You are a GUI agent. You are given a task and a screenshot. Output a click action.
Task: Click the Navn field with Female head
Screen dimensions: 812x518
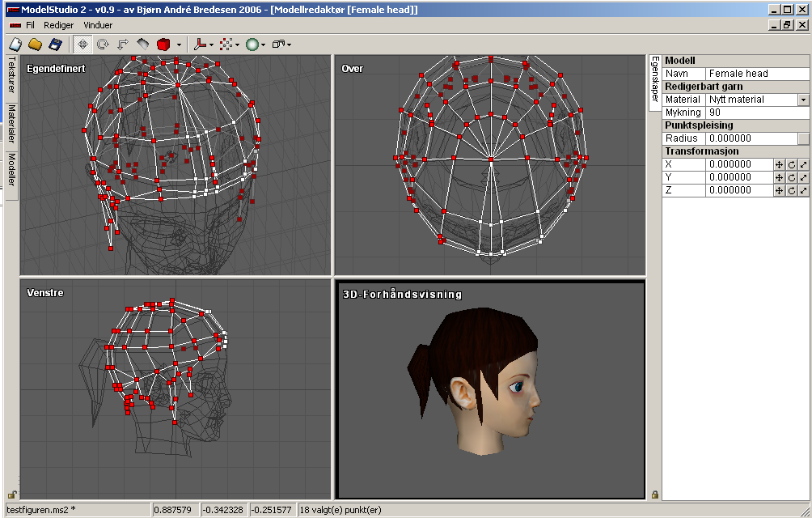pyautogui.click(x=757, y=74)
